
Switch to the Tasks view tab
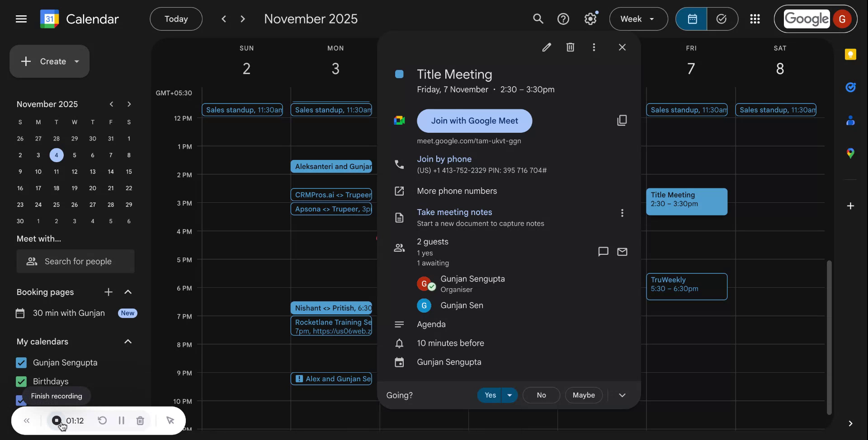722,19
